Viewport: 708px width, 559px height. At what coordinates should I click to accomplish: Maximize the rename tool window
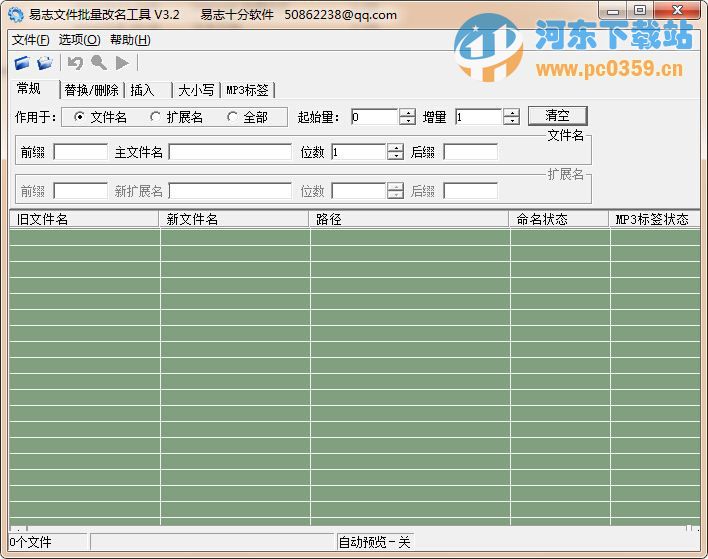[639, 11]
